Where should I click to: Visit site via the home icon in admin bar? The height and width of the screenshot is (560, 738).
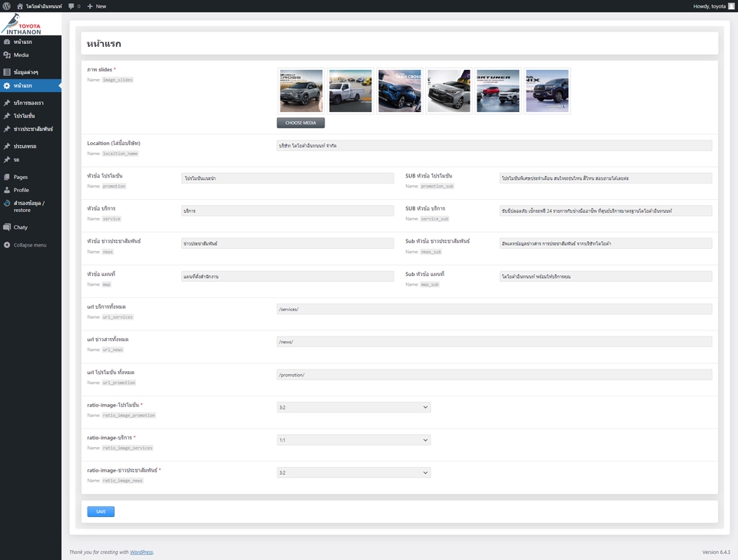(x=20, y=6)
